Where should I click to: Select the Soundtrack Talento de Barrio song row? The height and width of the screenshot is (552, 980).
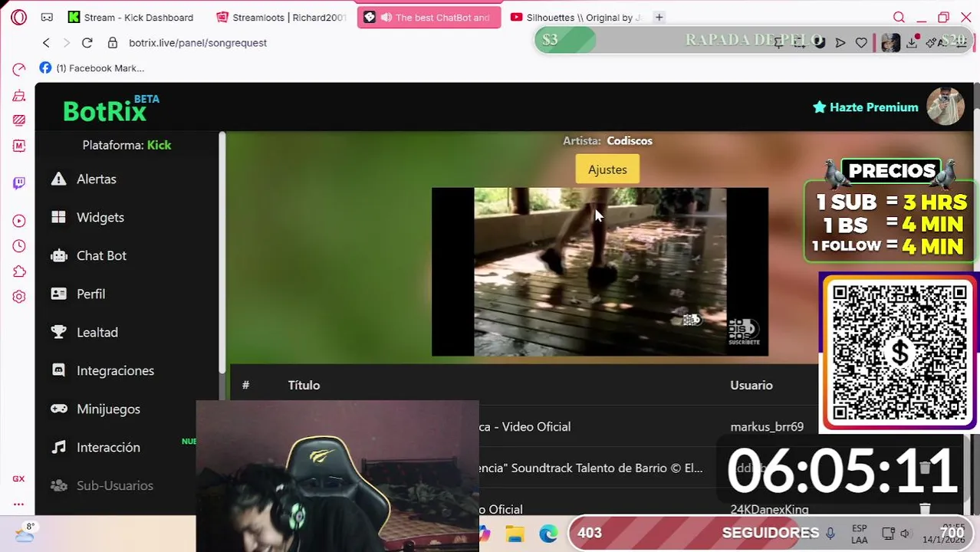(590, 468)
